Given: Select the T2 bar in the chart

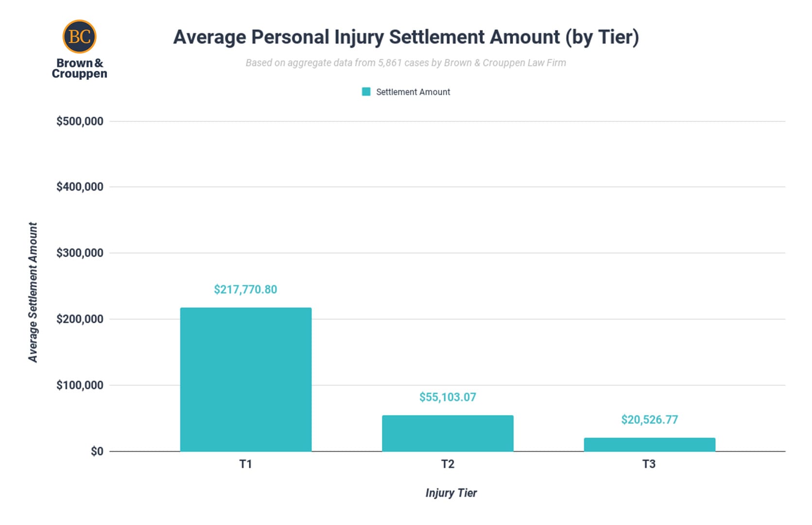Looking at the screenshot, I should tap(448, 434).
